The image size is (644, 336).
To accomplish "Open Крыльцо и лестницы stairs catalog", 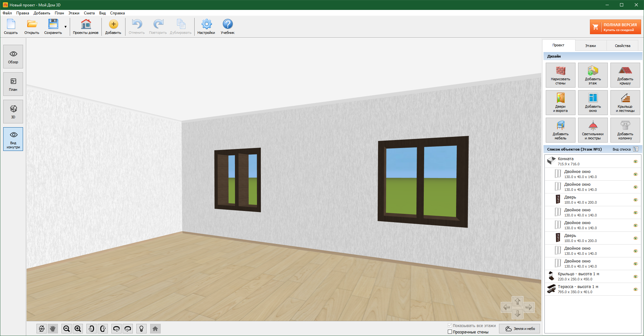I will click(625, 103).
